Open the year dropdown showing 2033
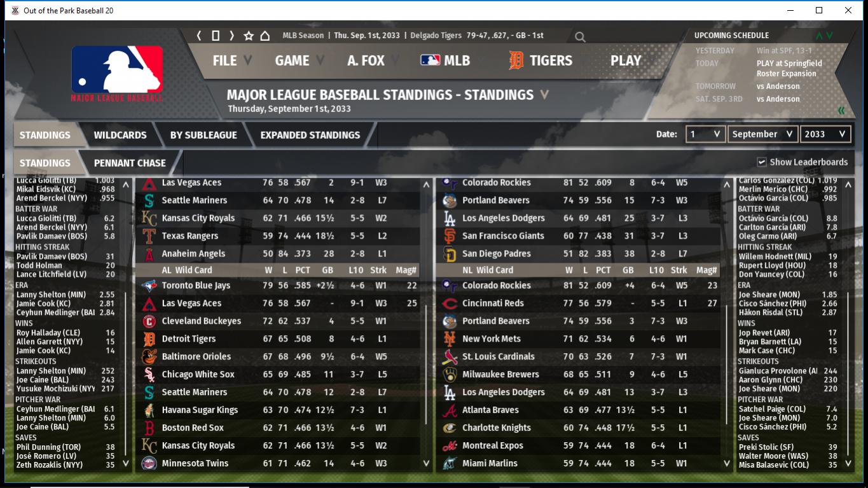This screenshot has width=868, height=488. coord(825,134)
